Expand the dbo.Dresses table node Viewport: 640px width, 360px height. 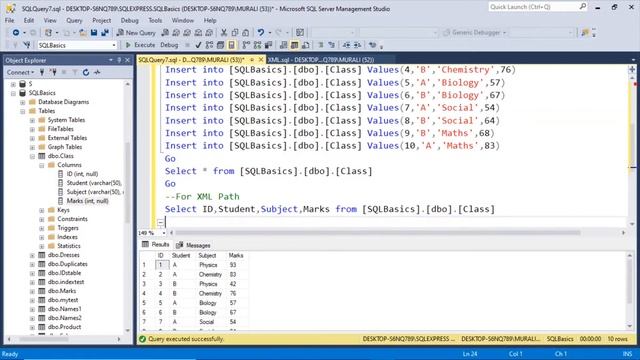(x=32, y=255)
